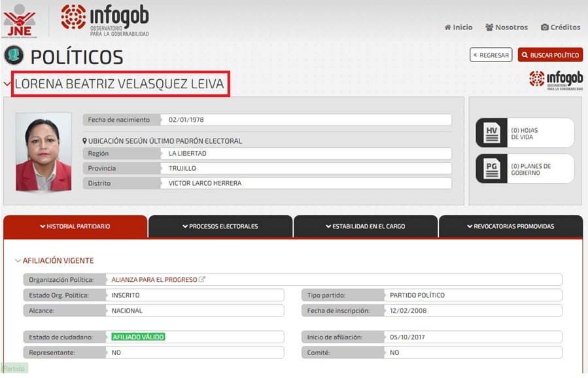Go to Inicio in the navigation
This screenshot has height=378, width=588.
pos(458,27)
